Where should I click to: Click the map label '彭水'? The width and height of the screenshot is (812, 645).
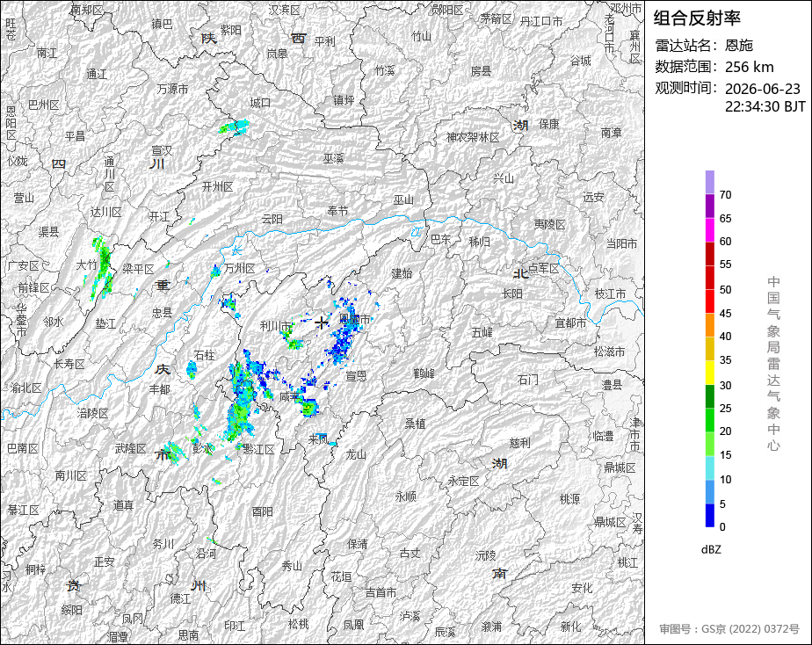click(x=202, y=448)
